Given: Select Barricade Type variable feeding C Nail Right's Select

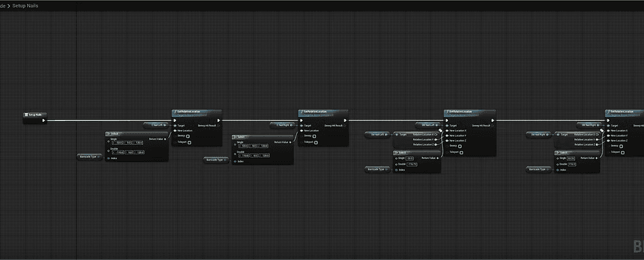Looking at the screenshot, I should tap(216, 160).
